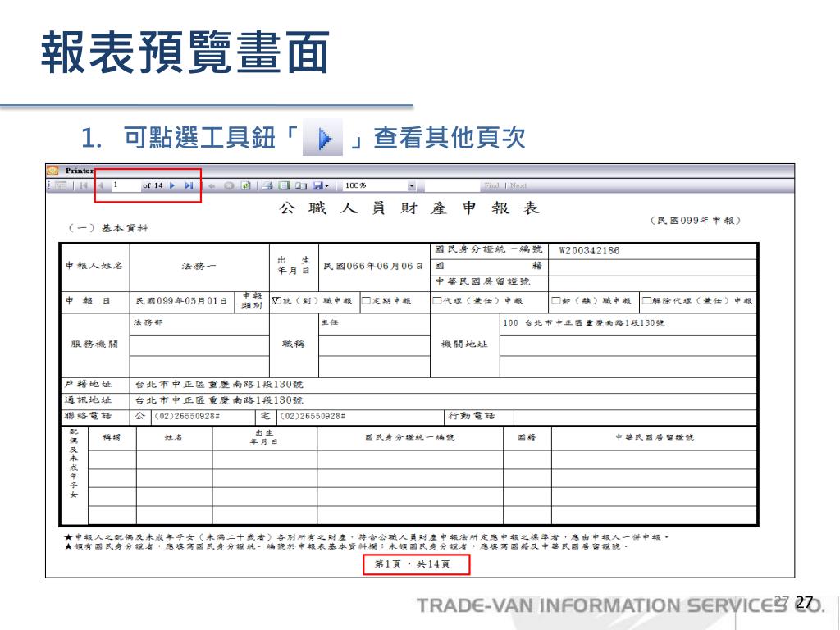Click the declarant name 法務一

pos(199,266)
